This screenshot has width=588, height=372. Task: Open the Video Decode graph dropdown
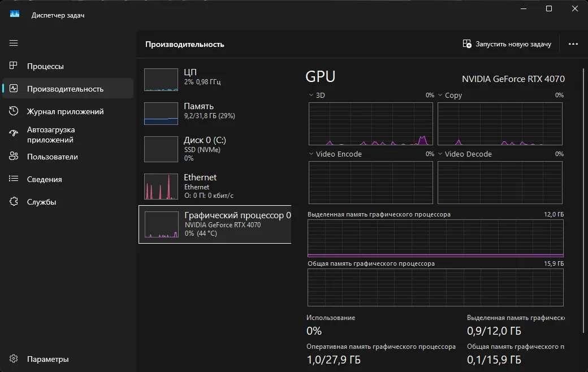click(440, 154)
